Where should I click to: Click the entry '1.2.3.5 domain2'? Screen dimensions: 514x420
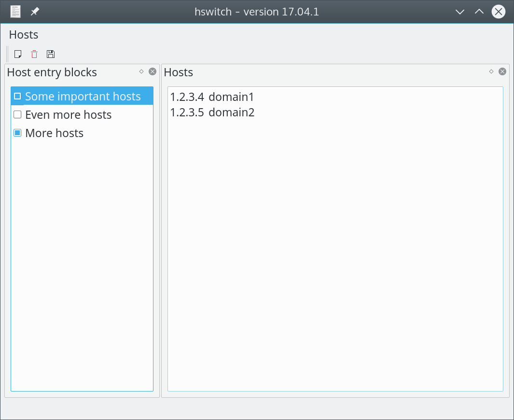(212, 112)
